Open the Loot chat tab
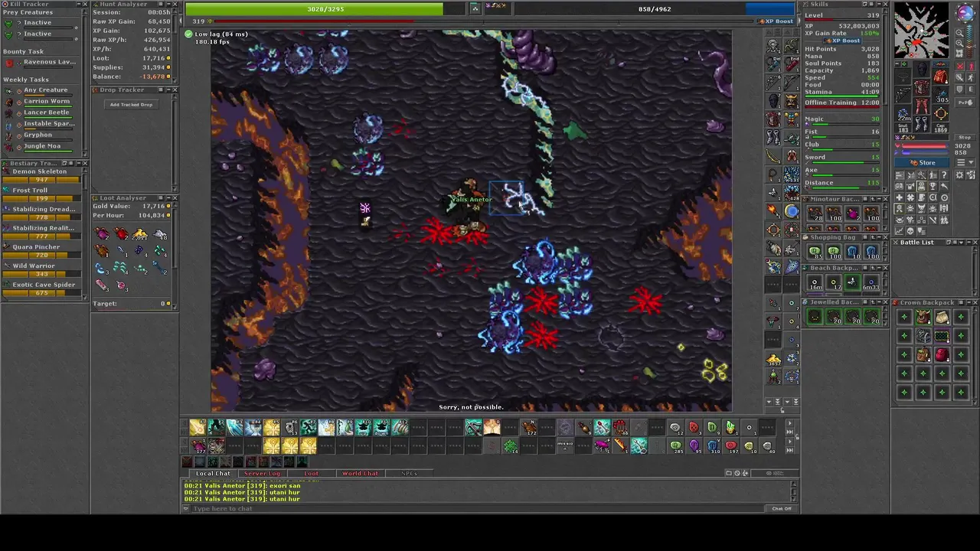The width and height of the screenshot is (980, 551). (x=311, y=473)
